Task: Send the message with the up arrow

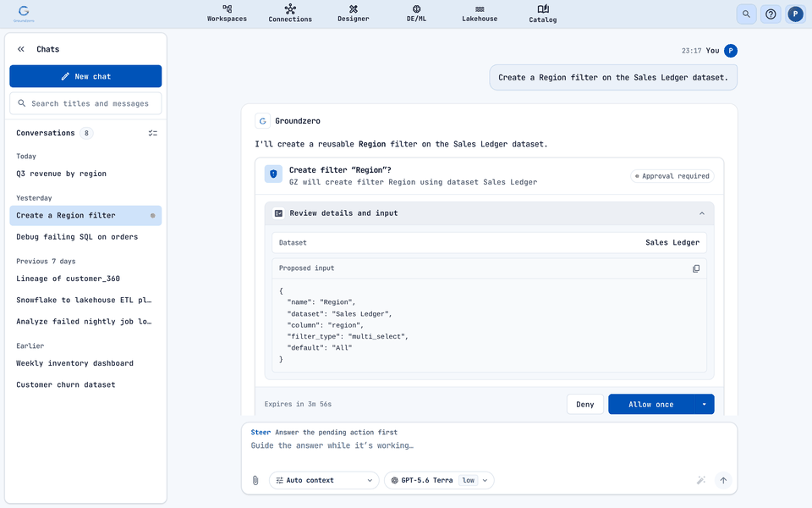Action: (723, 481)
